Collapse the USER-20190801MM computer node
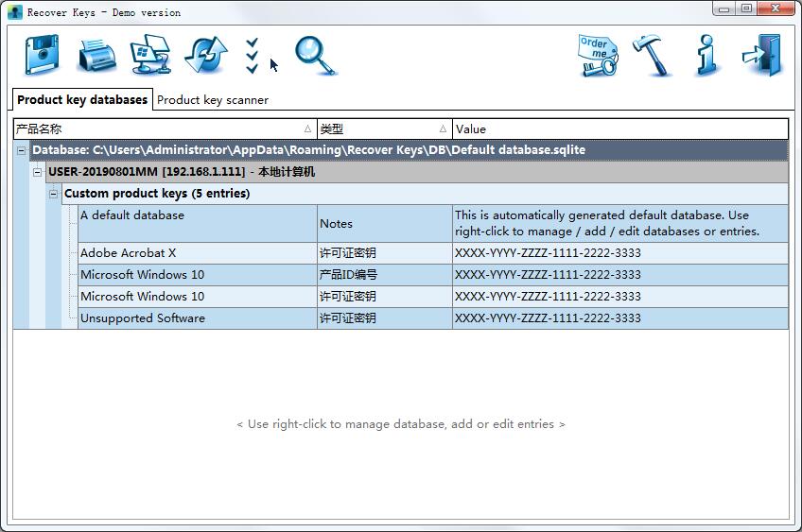The width and height of the screenshot is (802, 532). (x=38, y=172)
